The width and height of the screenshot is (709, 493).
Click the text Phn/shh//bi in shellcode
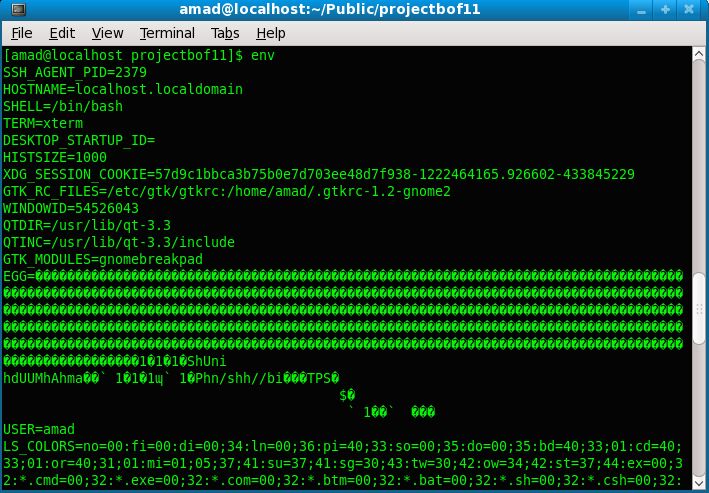[240, 378]
